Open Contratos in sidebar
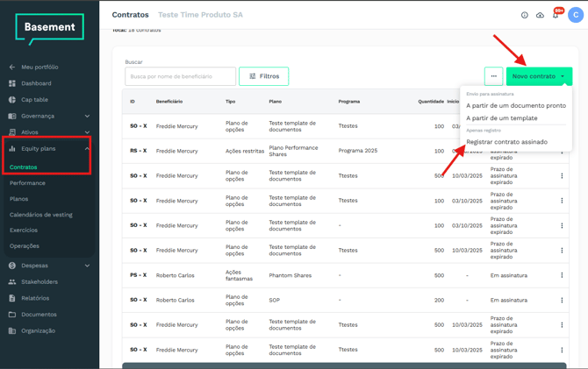The height and width of the screenshot is (369, 588). click(x=23, y=167)
